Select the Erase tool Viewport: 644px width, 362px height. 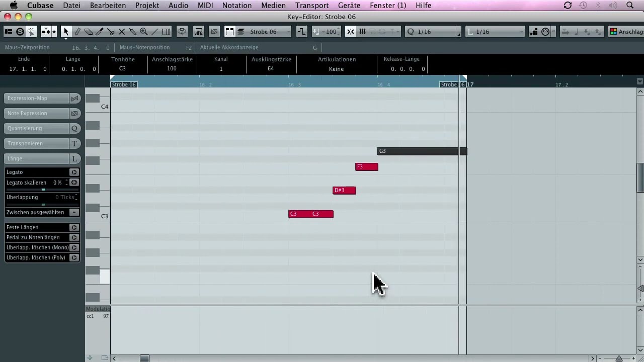pyautogui.click(x=89, y=32)
